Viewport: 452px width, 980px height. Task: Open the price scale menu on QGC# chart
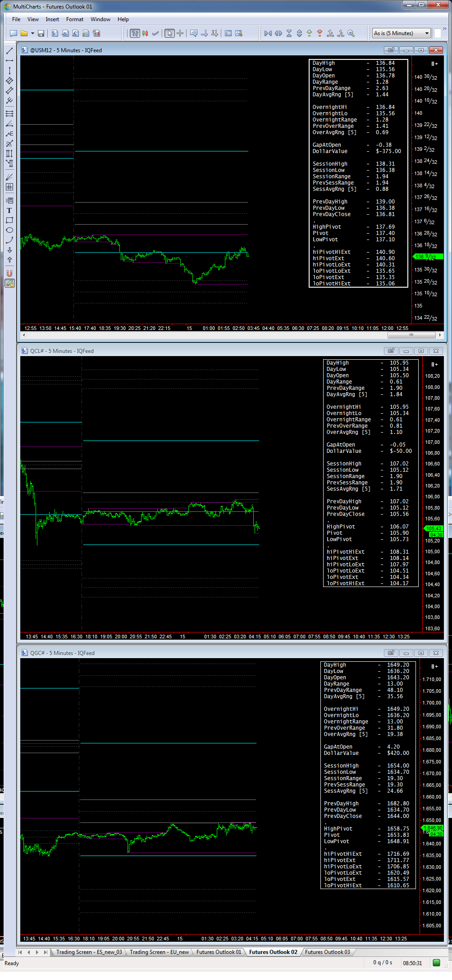(434, 666)
